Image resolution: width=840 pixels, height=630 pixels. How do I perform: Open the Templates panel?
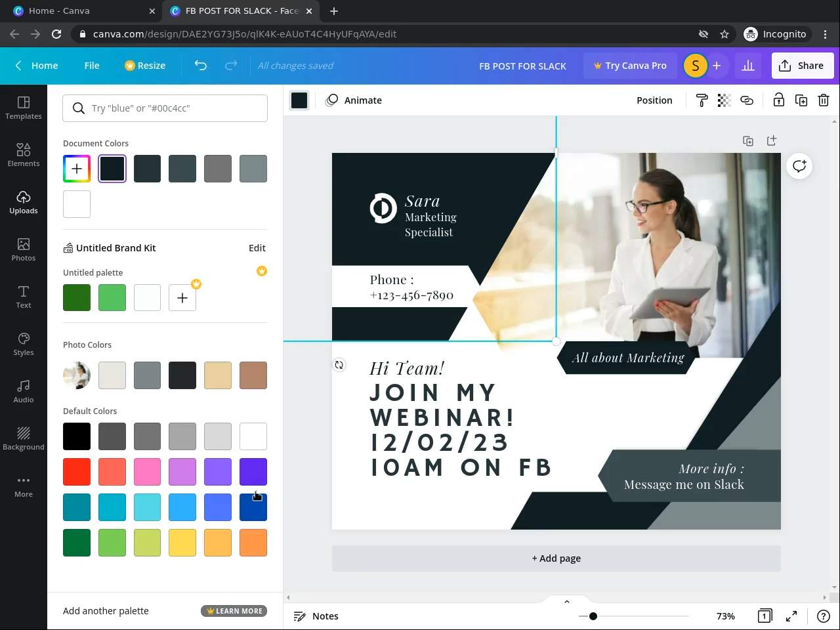click(x=24, y=108)
